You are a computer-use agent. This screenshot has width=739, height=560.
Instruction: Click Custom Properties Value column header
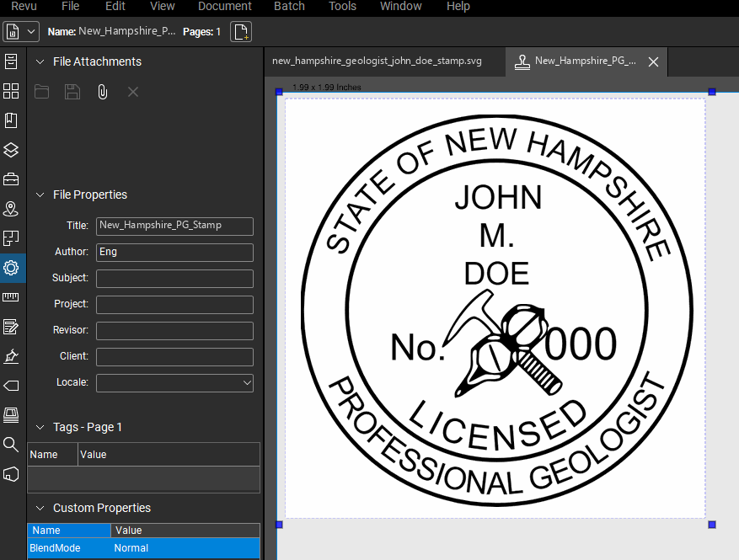tap(185, 531)
